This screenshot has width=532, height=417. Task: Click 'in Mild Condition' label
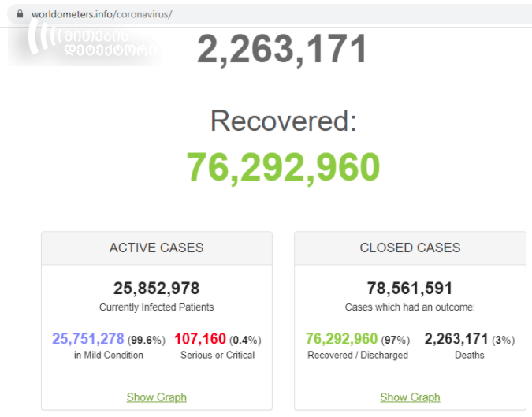click(109, 355)
